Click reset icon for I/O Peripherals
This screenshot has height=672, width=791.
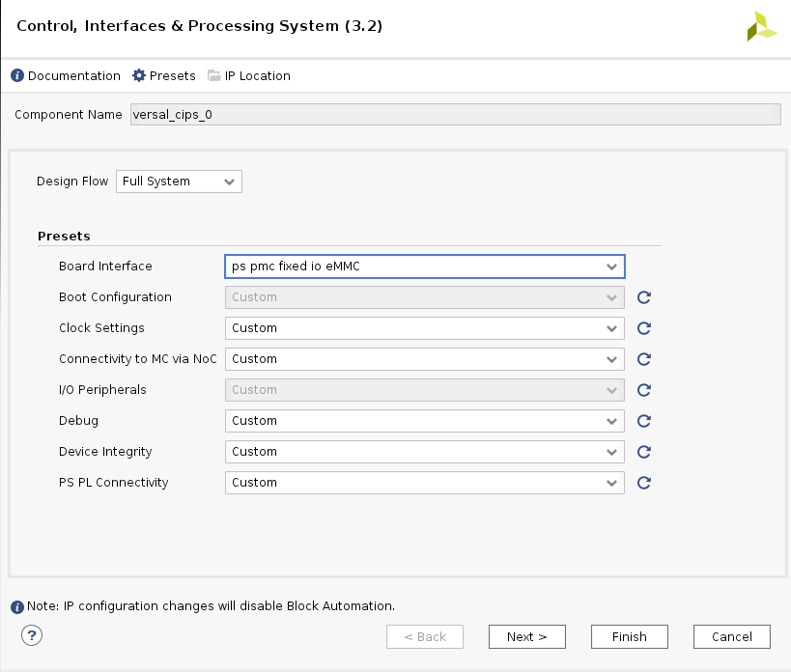tap(644, 390)
